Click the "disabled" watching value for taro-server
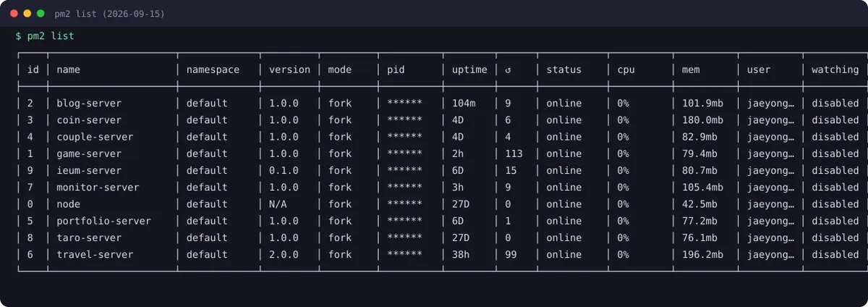868x307 pixels. [x=835, y=237]
